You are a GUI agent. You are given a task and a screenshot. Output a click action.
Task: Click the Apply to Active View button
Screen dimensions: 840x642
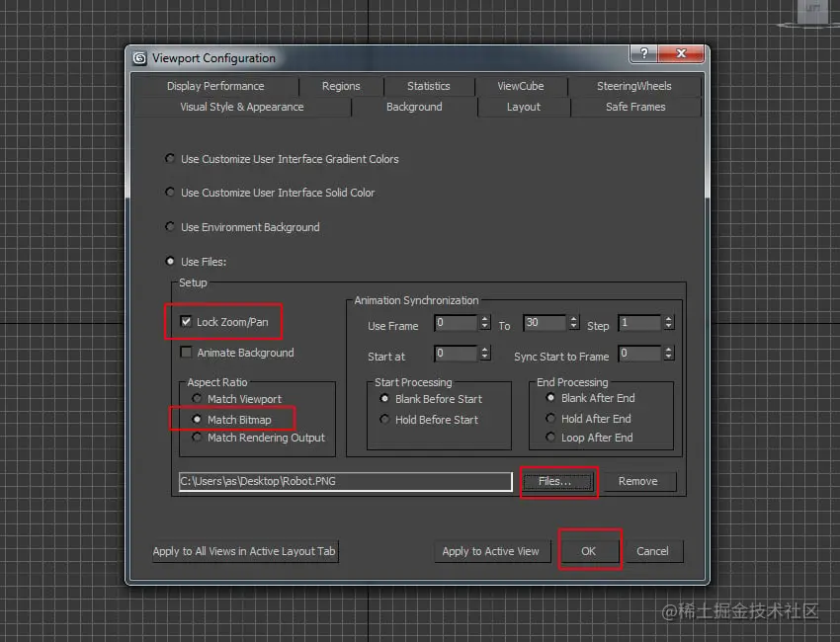pyautogui.click(x=491, y=551)
